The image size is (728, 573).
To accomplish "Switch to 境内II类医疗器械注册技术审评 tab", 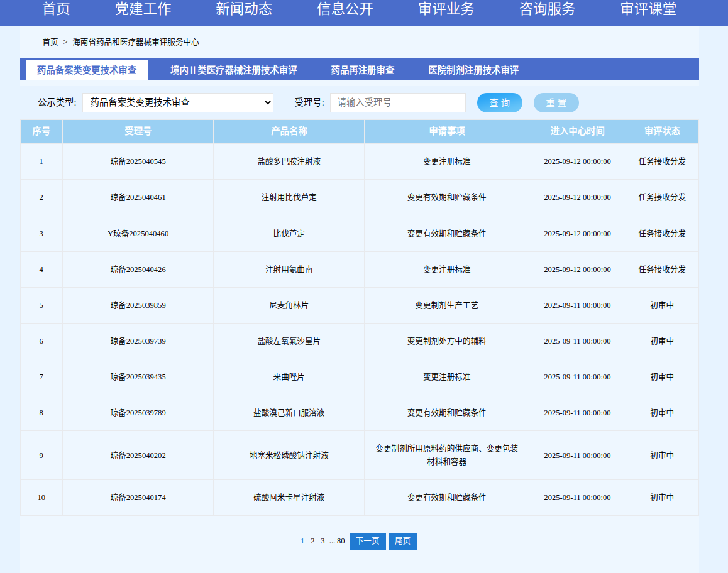I will (233, 70).
